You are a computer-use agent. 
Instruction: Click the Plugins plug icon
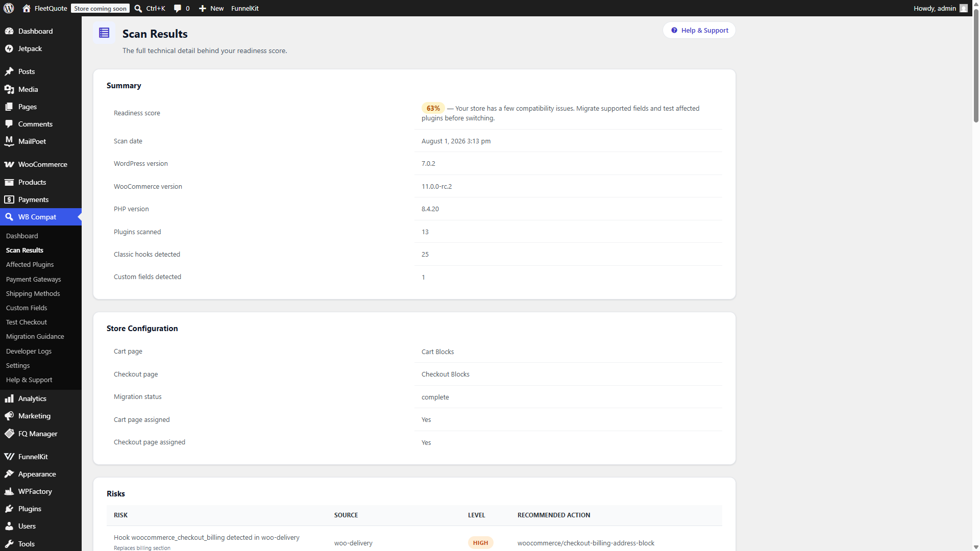click(x=9, y=509)
